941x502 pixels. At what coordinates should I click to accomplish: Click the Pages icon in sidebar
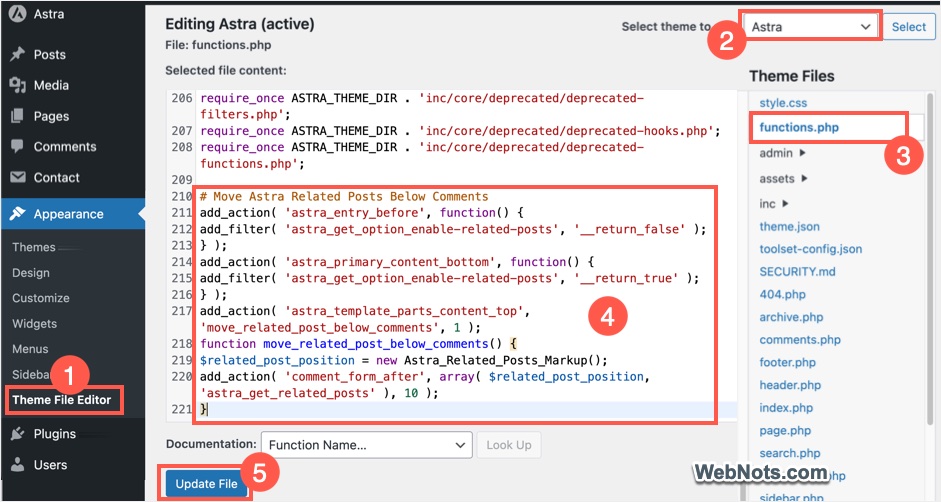[x=17, y=116]
